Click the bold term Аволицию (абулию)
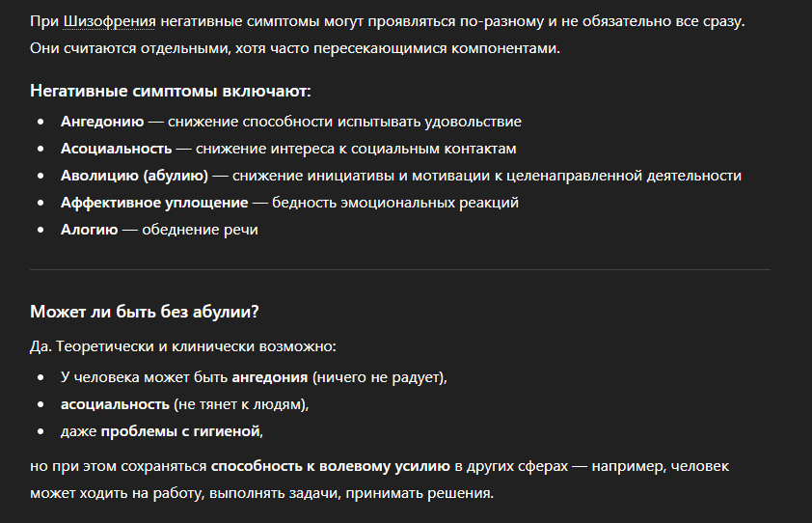 click(134, 176)
